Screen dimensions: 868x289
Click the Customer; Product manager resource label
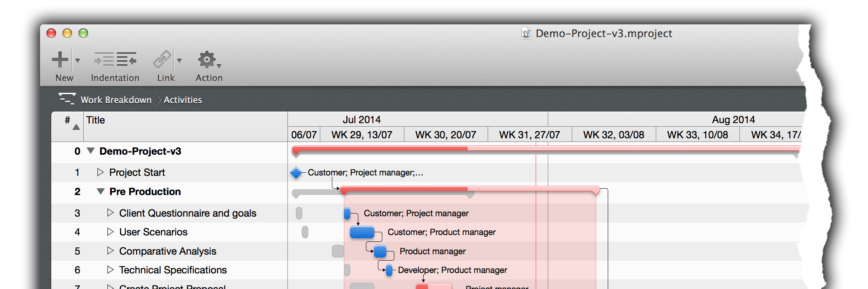coord(442,232)
